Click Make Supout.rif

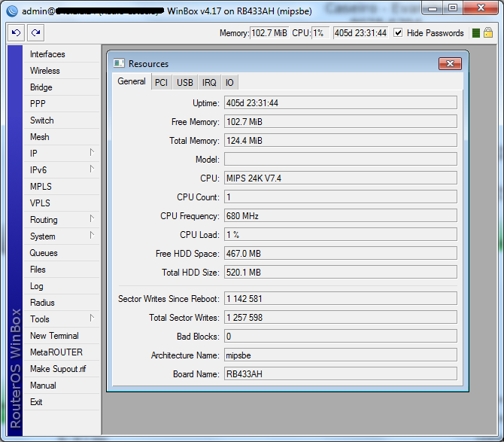62,369
